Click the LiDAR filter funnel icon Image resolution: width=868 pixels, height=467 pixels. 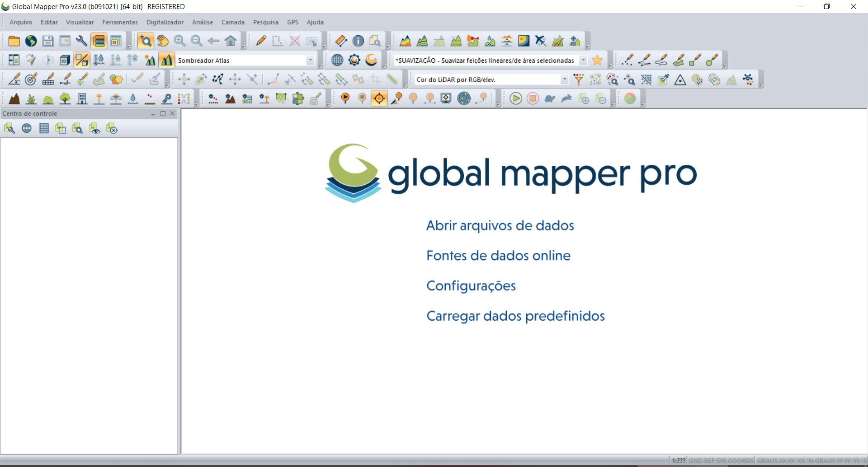coord(578,80)
